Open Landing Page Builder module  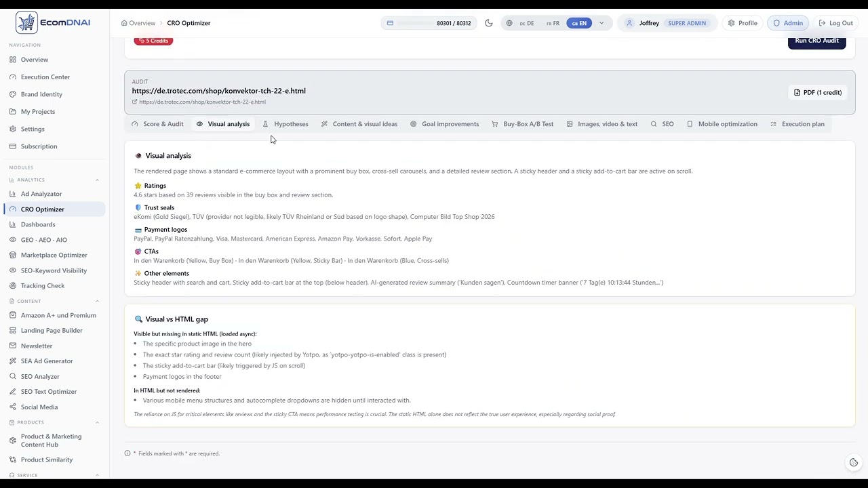coord(54,331)
